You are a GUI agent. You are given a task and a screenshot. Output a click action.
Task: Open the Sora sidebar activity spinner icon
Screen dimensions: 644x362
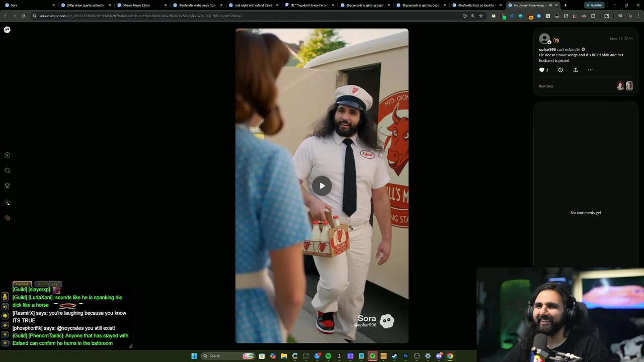click(x=7, y=203)
